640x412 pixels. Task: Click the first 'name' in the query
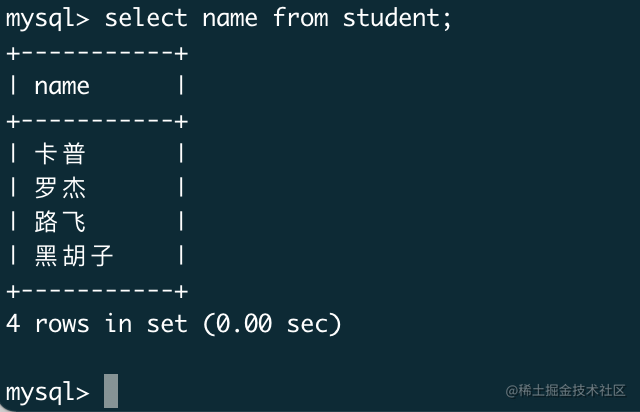tap(230, 19)
